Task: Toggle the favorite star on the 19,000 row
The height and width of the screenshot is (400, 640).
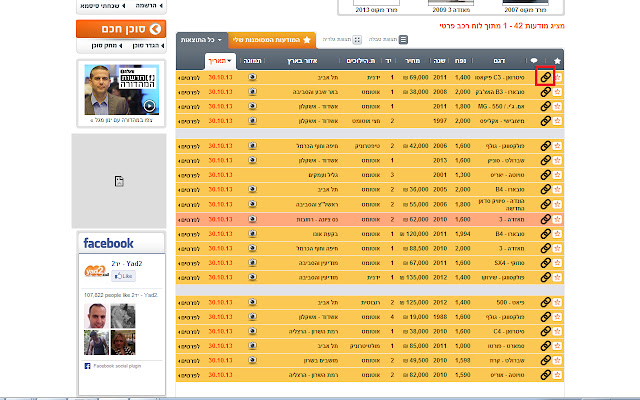Action: point(558,317)
